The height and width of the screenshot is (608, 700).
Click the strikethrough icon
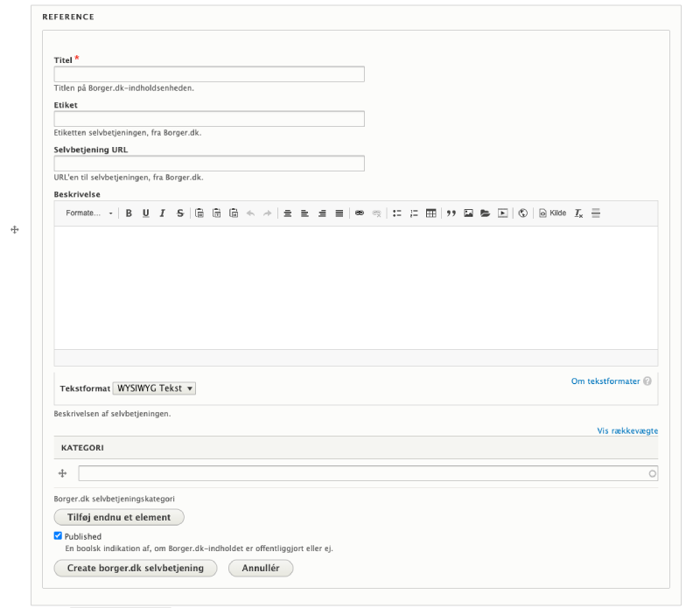tap(180, 213)
